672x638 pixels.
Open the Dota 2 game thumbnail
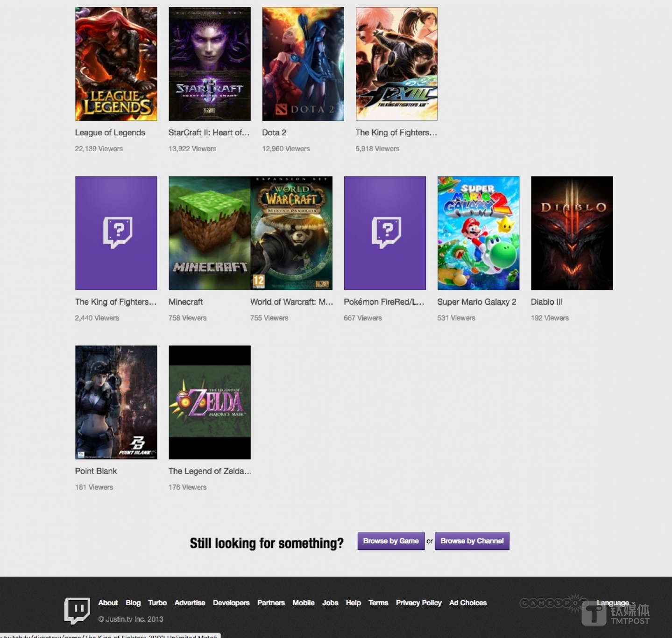tap(303, 63)
